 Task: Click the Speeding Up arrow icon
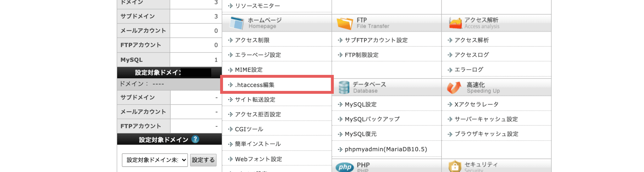(x=454, y=88)
